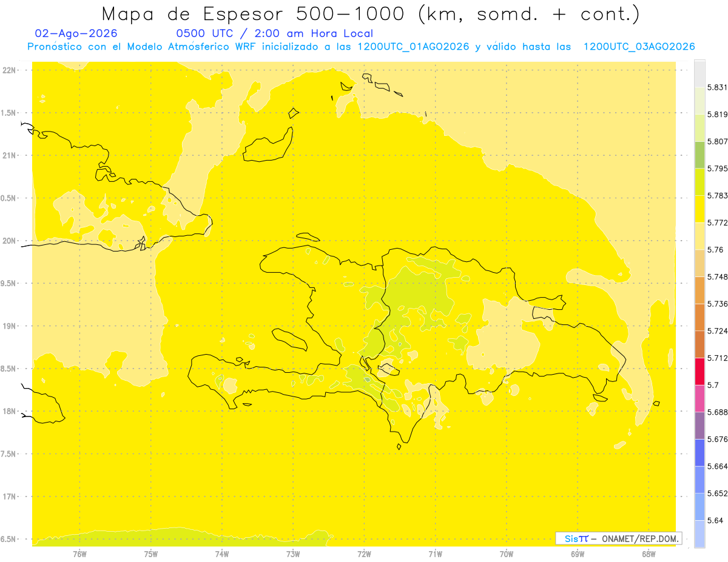Viewport: 728px width, 562px height.
Task: Click the "17N" latitude label
Action: point(10,497)
